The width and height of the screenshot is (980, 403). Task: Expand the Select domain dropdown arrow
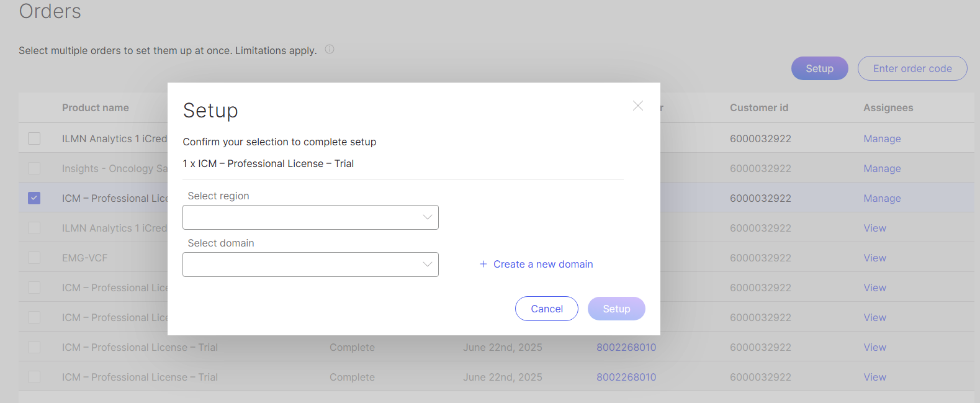click(427, 265)
